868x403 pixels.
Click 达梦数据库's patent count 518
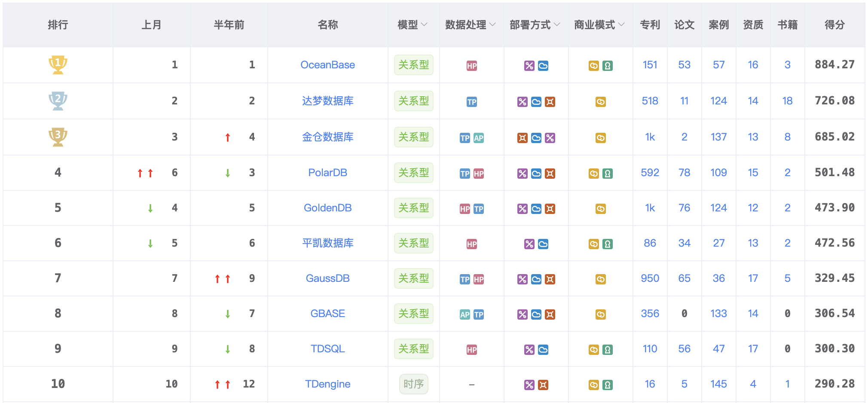650,101
